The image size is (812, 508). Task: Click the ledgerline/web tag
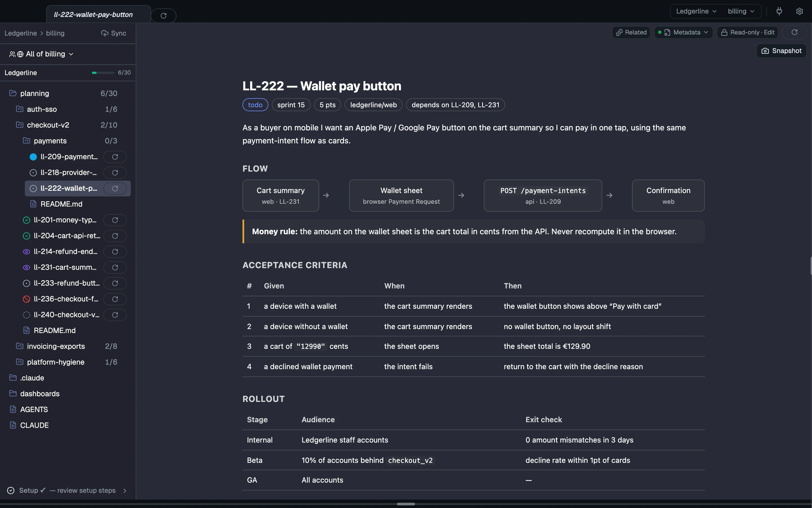pos(374,105)
